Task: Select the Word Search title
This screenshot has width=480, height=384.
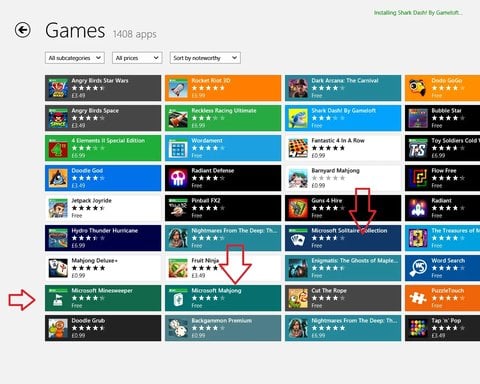Action: (448, 260)
